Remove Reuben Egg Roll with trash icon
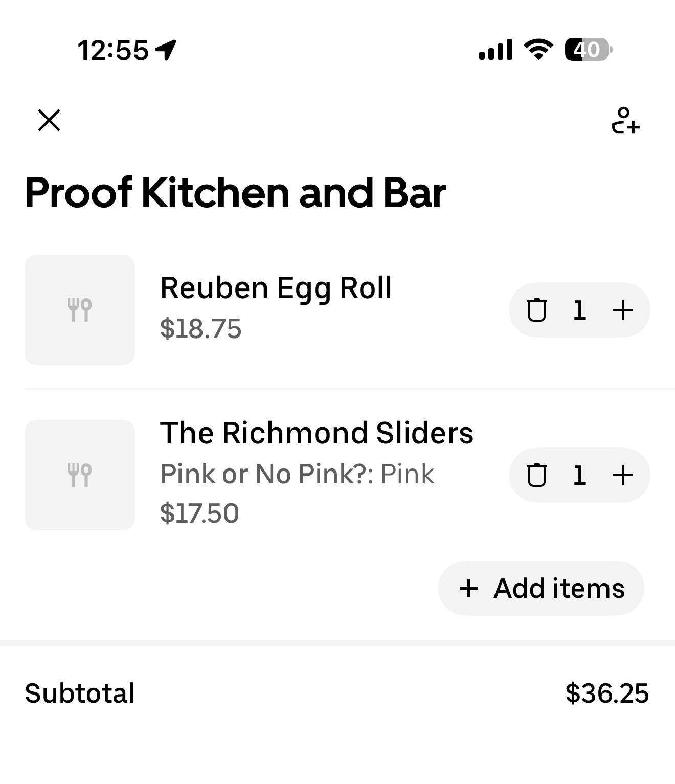Image resolution: width=675 pixels, height=784 pixels. click(537, 310)
